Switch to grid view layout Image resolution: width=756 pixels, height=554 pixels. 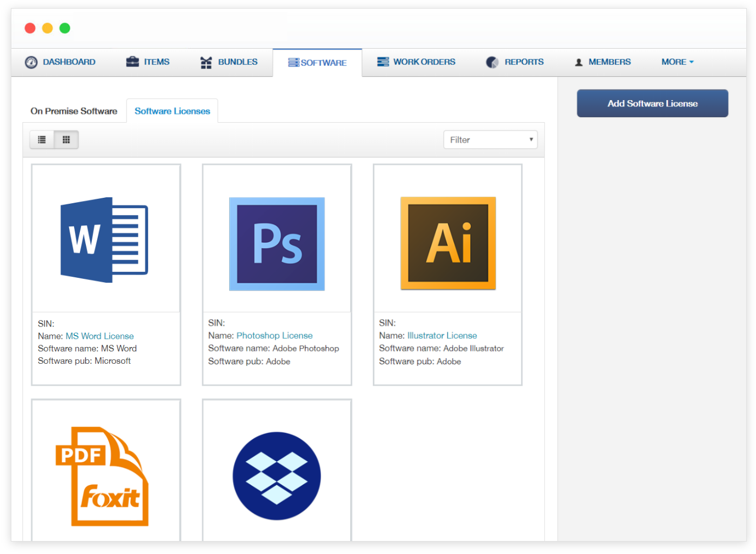[66, 139]
